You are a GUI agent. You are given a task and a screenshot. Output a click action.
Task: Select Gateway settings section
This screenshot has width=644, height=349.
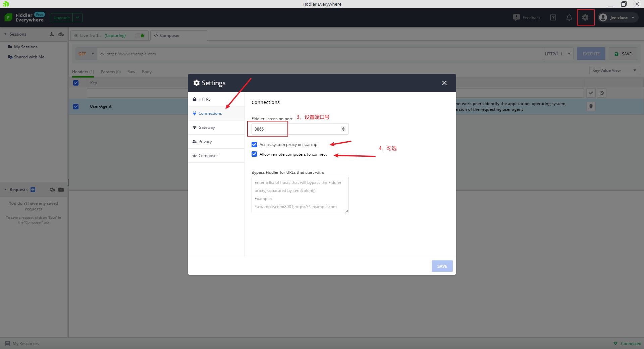point(216,128)
